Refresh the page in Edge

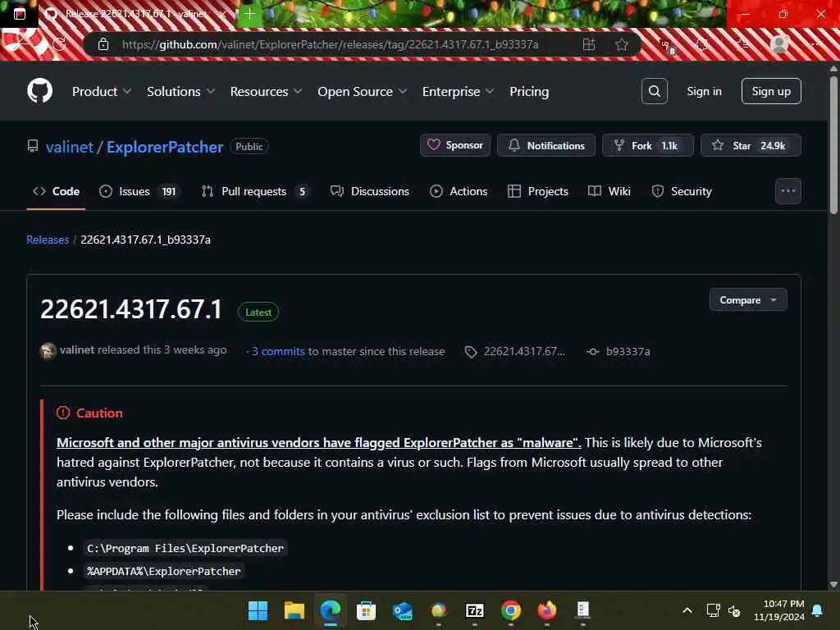pyautogui.click(x=59, y=44)
